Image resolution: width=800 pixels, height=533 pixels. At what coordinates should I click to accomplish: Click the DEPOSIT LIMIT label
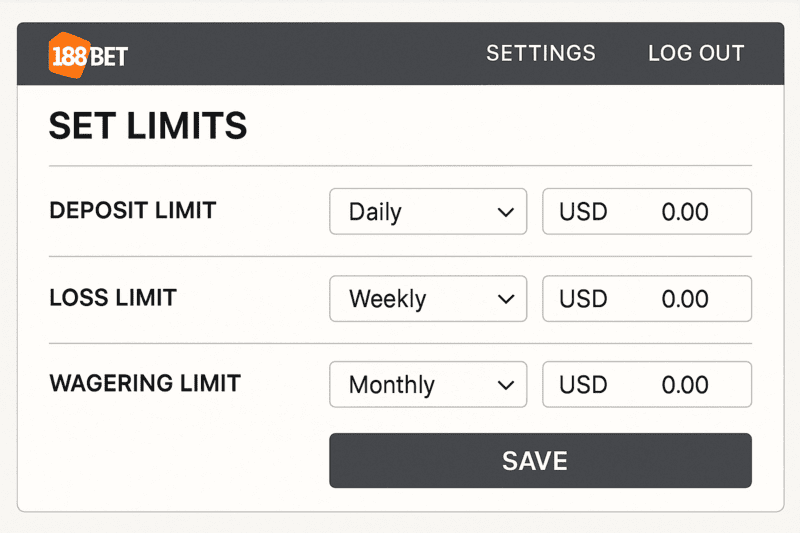click(x=133, y=210)
